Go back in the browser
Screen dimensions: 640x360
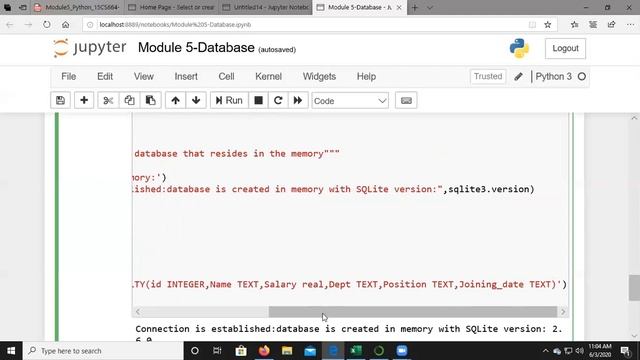tap(9, 24)
